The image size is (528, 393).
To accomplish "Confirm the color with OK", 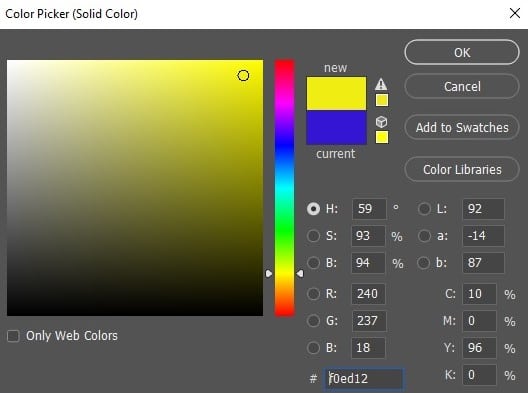I will 462,53.
